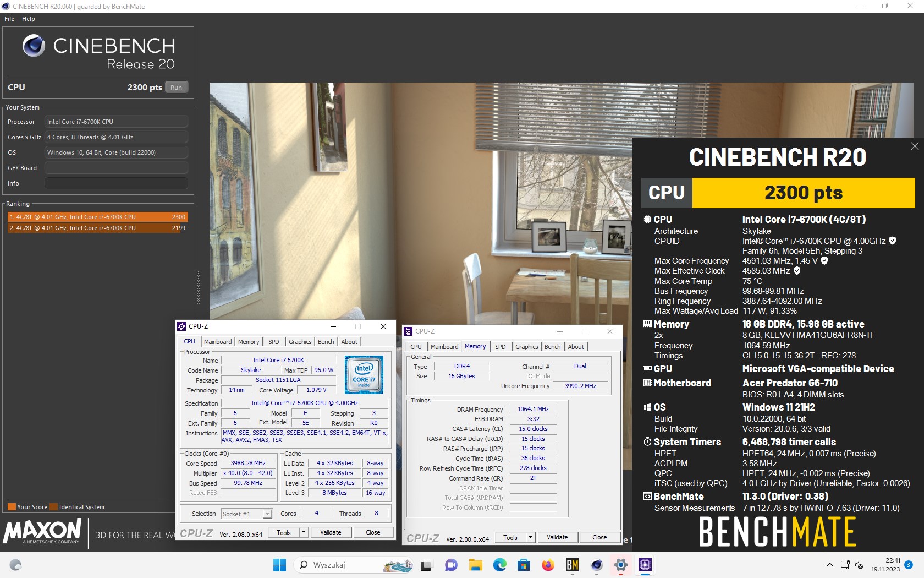This screenshot has width=924, height=578.
Task: Open the Bench tab in the front CPU-Z window
Action: [326, 342]
